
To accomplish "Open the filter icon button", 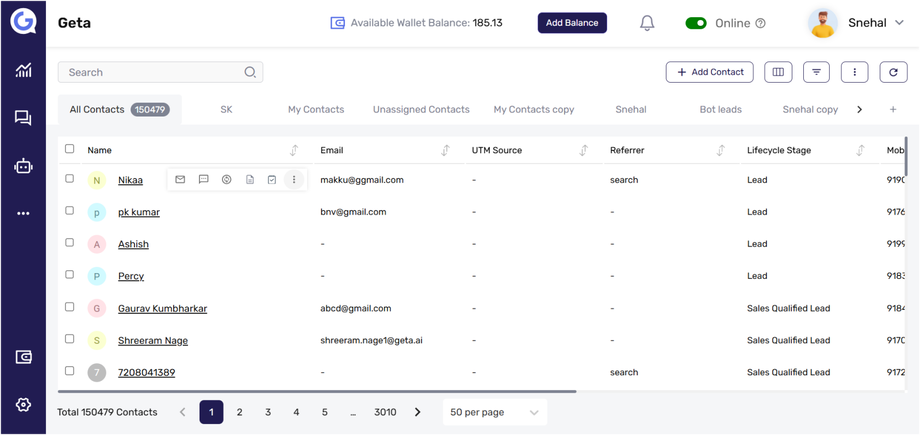I will point(816,72).
